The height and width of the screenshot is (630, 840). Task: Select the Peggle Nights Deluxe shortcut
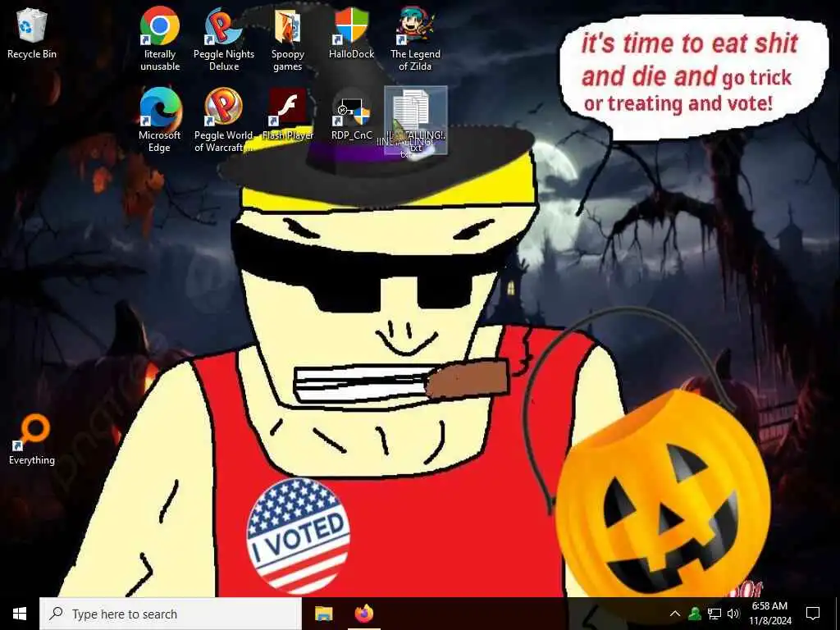tap(223, 39)
